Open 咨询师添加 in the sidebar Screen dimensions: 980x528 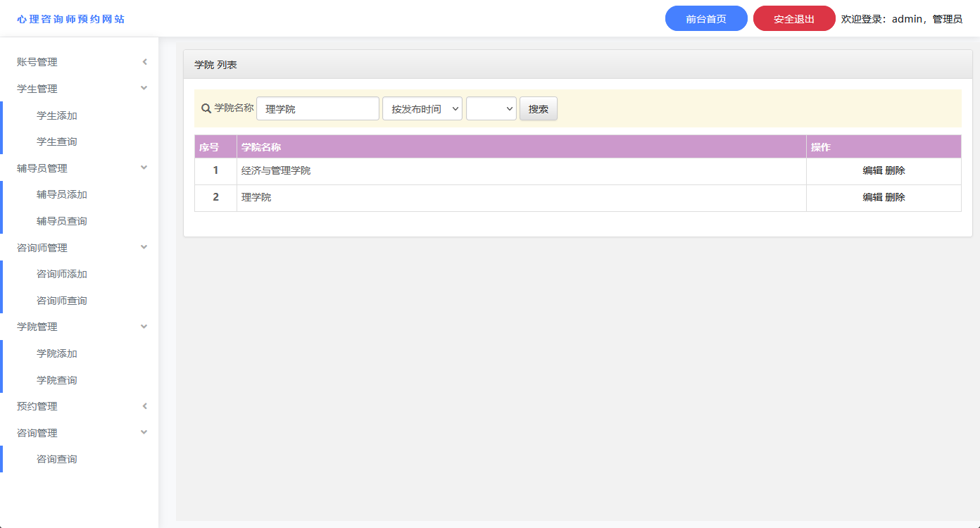(62, 274)
